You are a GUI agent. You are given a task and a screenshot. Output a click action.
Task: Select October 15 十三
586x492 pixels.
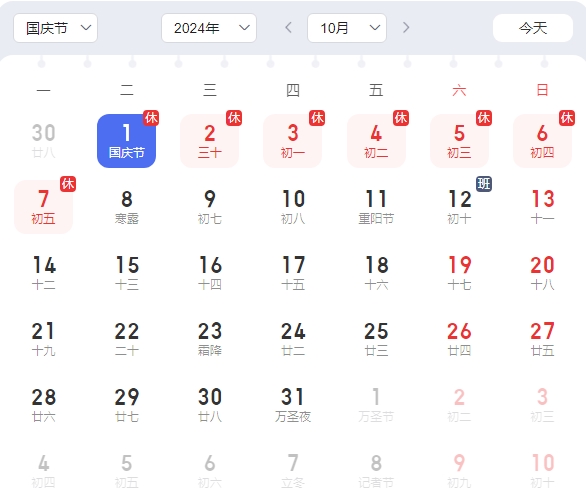[x=126, y=273]
